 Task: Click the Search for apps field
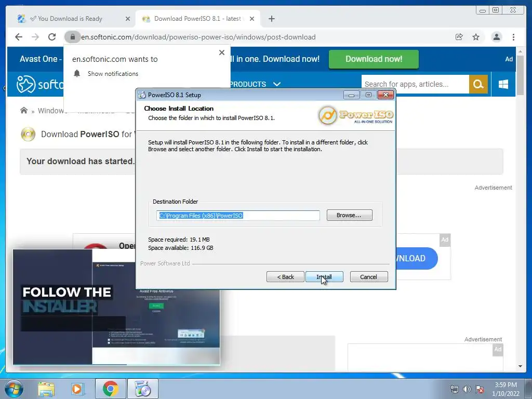415,84
